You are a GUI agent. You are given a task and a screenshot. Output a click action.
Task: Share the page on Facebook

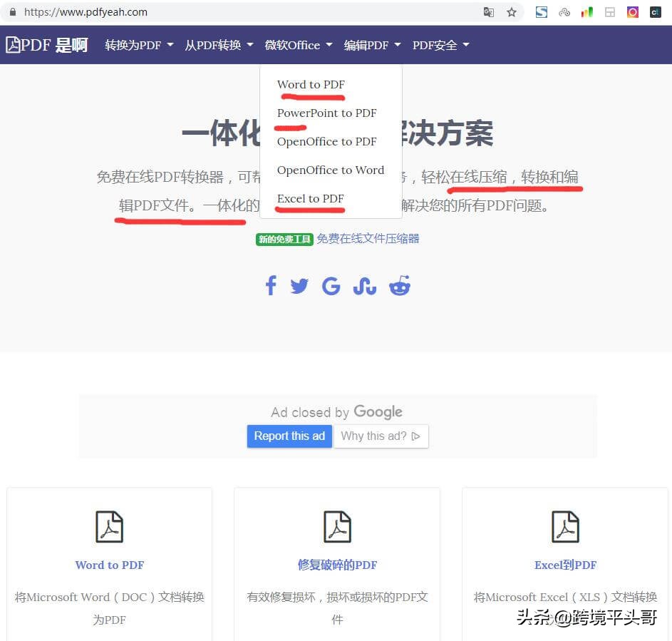pos(271,285)
